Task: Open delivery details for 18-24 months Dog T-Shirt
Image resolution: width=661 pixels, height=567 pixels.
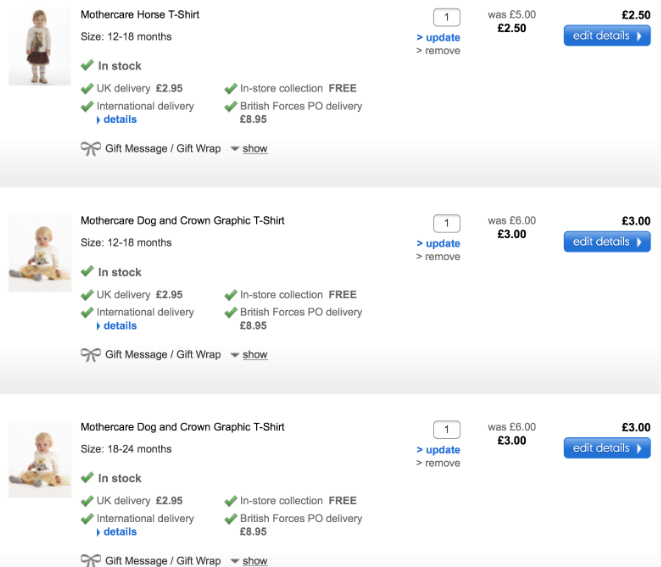Action: pyautogui.click(x=119, y=532)
